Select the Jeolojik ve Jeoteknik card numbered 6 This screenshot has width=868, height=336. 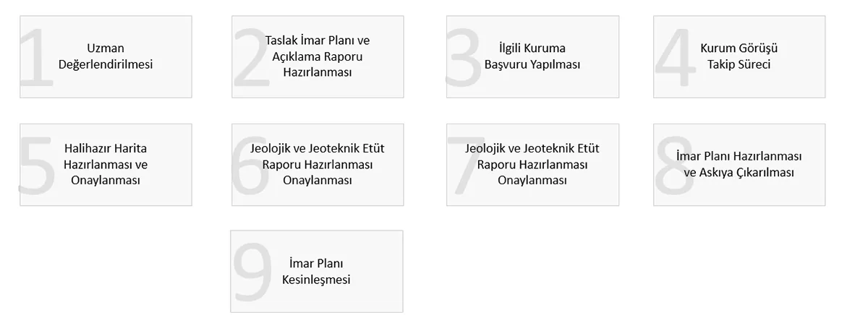(x=318, y=164)
